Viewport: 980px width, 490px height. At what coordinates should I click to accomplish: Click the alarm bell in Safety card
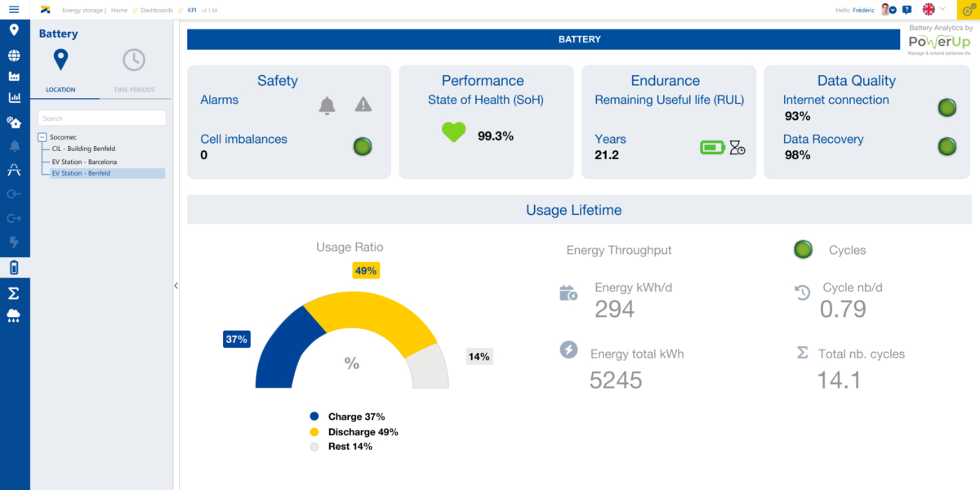tap(327, 105)
